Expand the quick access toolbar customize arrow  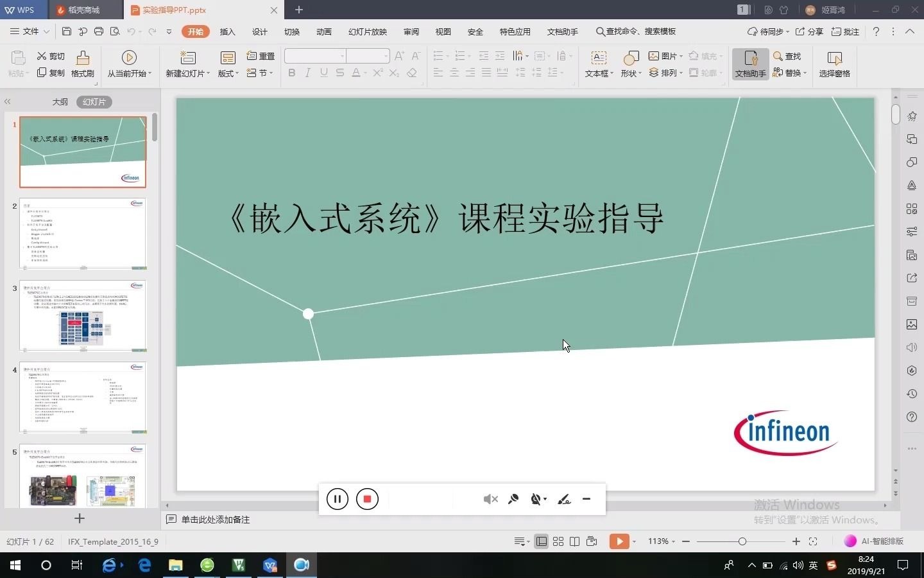coord(169,31)
